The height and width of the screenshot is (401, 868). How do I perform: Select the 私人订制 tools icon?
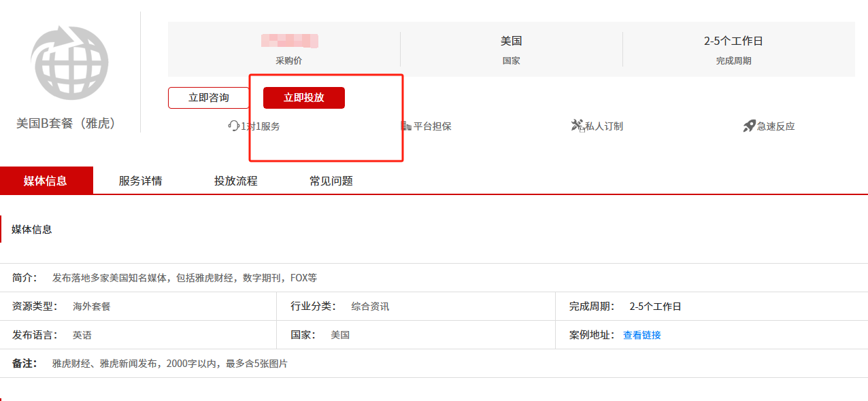tap(578, 126)
